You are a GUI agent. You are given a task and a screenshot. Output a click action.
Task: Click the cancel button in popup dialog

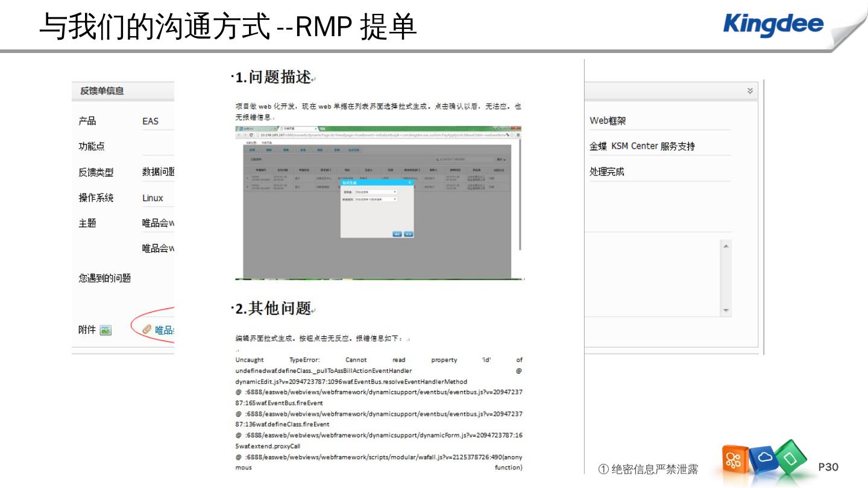click(408, 234)
